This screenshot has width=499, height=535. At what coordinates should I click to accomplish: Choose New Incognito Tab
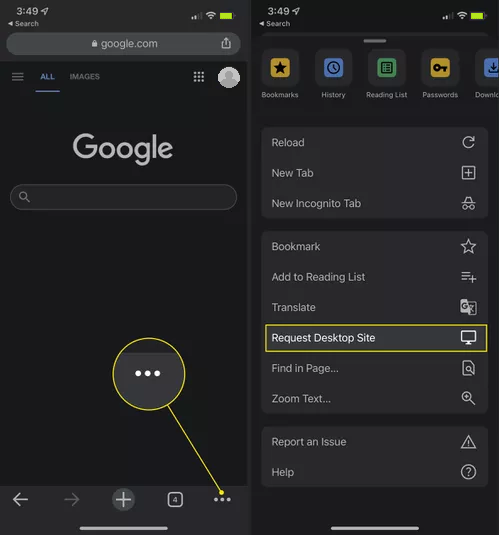[375, 203]
